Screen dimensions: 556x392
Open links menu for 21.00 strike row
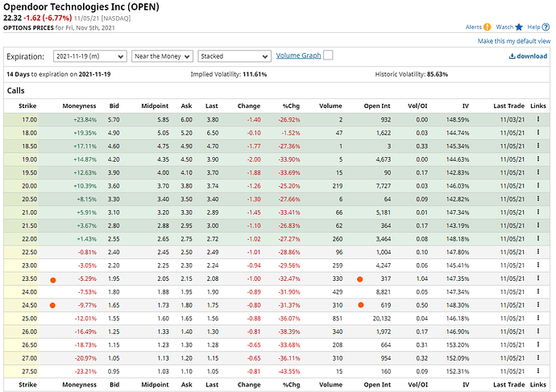coord(538,212)
